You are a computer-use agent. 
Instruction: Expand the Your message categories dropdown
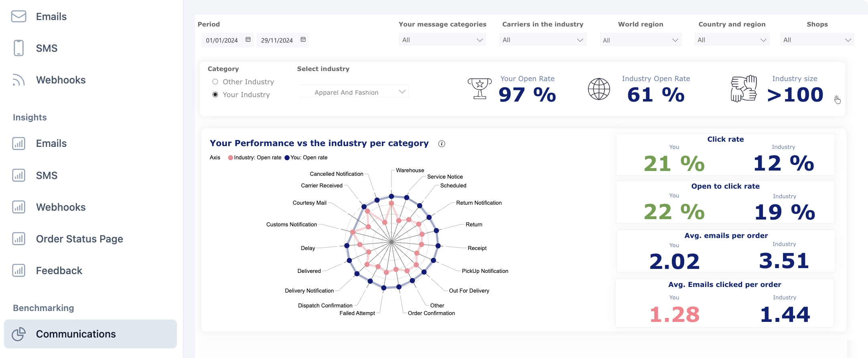442,40
